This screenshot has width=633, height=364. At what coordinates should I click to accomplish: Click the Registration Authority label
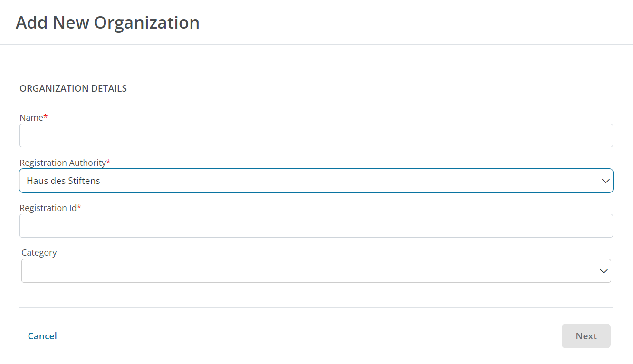pos(62,163)
